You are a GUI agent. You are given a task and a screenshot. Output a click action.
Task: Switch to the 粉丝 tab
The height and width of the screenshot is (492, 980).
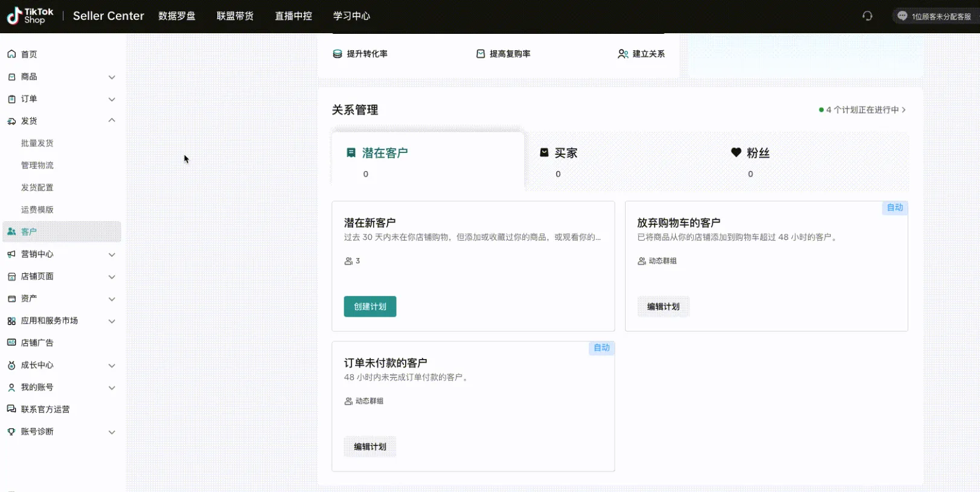click(x=813, y=161)
